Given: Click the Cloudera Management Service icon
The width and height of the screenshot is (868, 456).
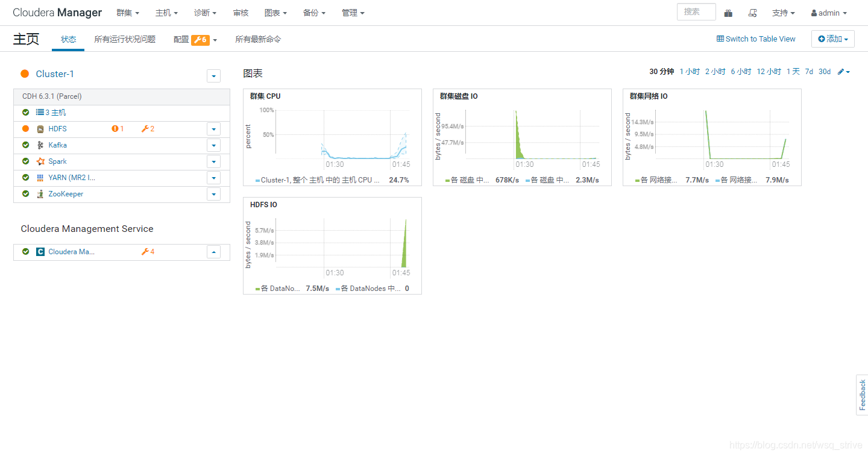Looking at the screenshot, I should [40, 252].
